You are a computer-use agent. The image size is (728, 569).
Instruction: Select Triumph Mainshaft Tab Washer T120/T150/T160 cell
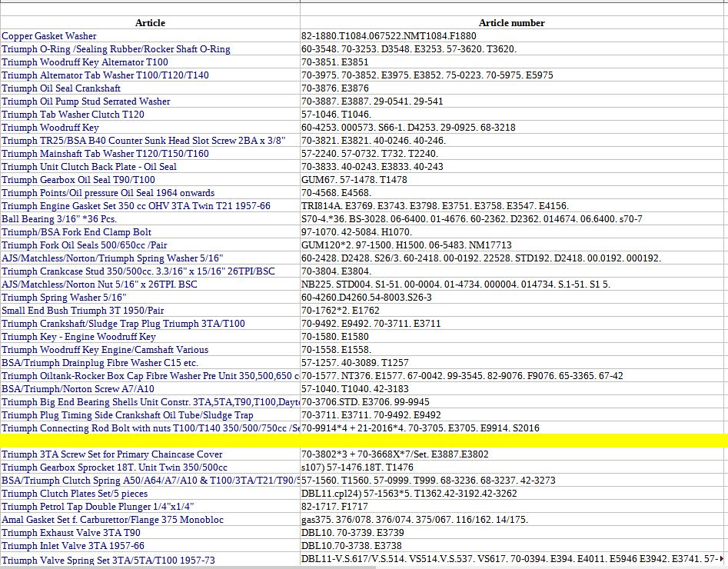[x=150, y=153]
